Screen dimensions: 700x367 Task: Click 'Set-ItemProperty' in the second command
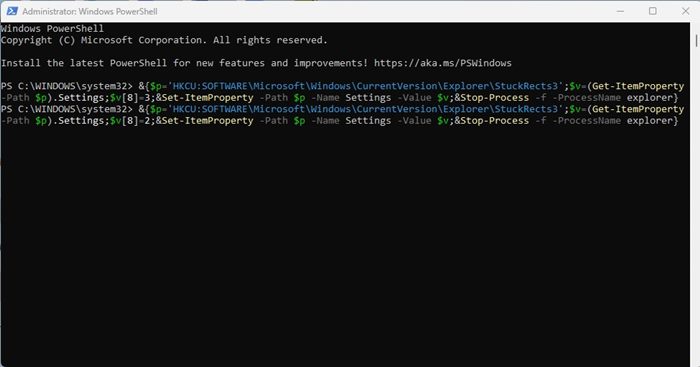click(x=207, y=121)
